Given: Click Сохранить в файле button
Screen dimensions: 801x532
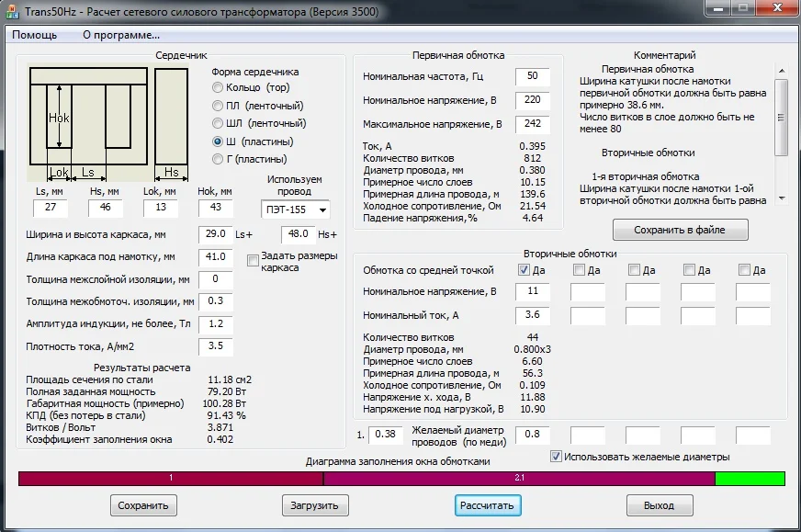Looking at the screenshot, I should point(680,230).
